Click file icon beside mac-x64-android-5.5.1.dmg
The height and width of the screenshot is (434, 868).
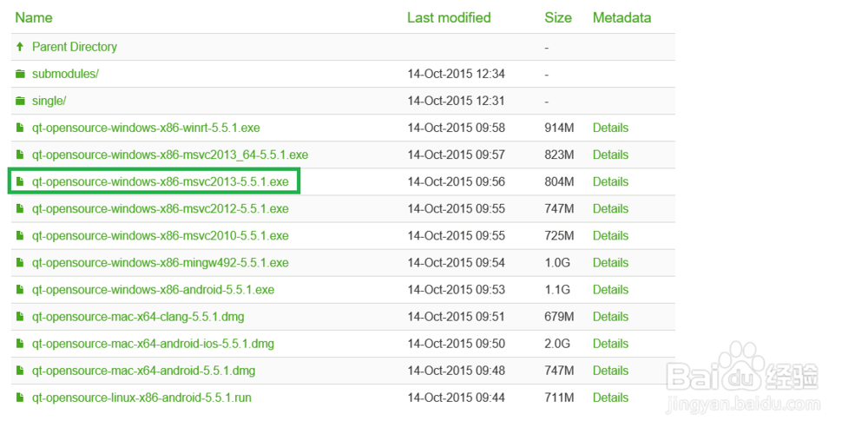[x=20, y=371]
